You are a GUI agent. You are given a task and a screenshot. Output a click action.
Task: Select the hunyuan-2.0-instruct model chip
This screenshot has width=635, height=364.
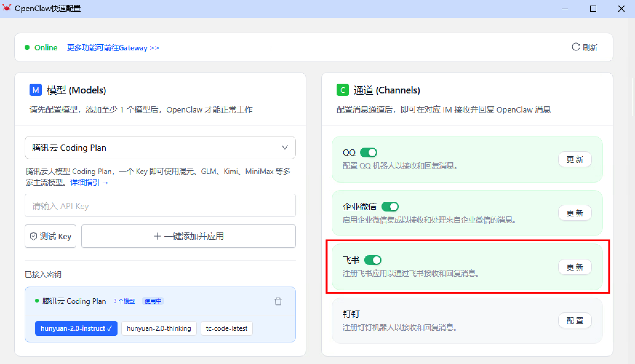pos(76,328)
